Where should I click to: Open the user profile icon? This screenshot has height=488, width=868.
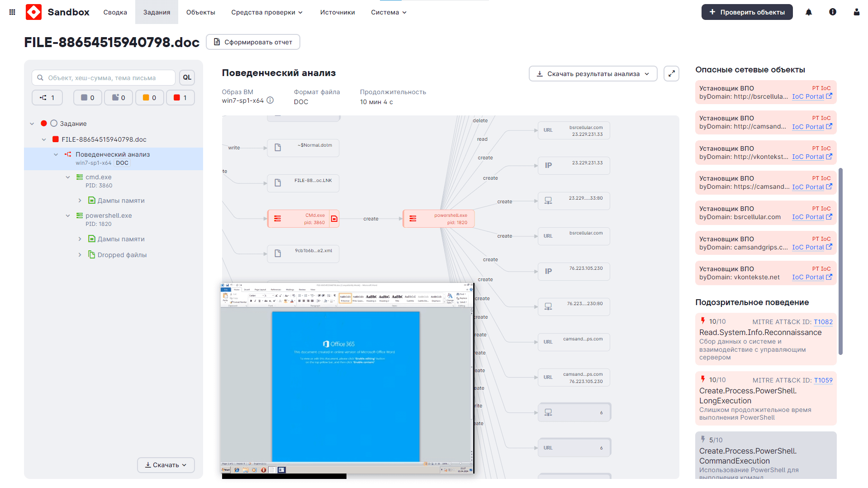coord(856,12)
